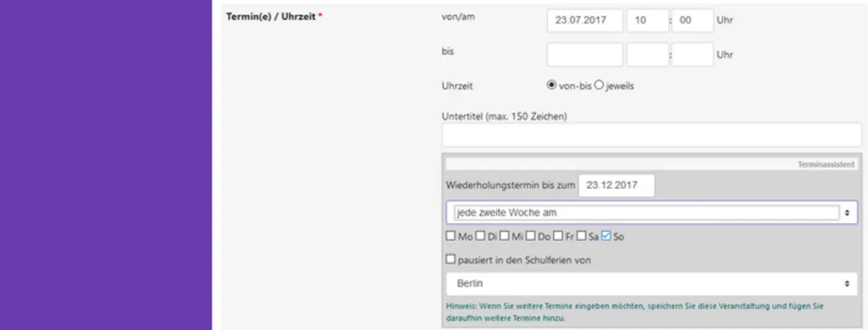The height and width of the screenshot is (330, 868).
Task: Check the Do weekday checkbox
Action: click(x=530, y=236)
